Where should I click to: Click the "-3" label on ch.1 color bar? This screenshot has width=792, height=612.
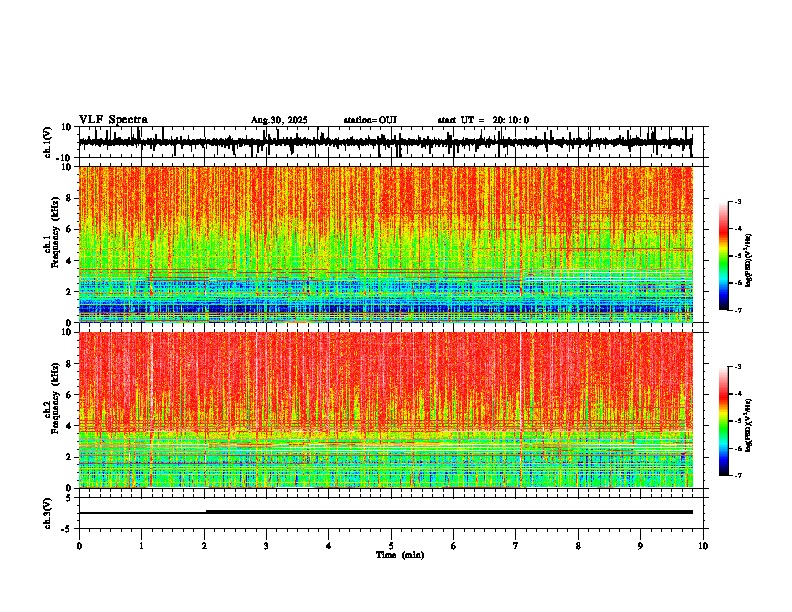(737, 202)
